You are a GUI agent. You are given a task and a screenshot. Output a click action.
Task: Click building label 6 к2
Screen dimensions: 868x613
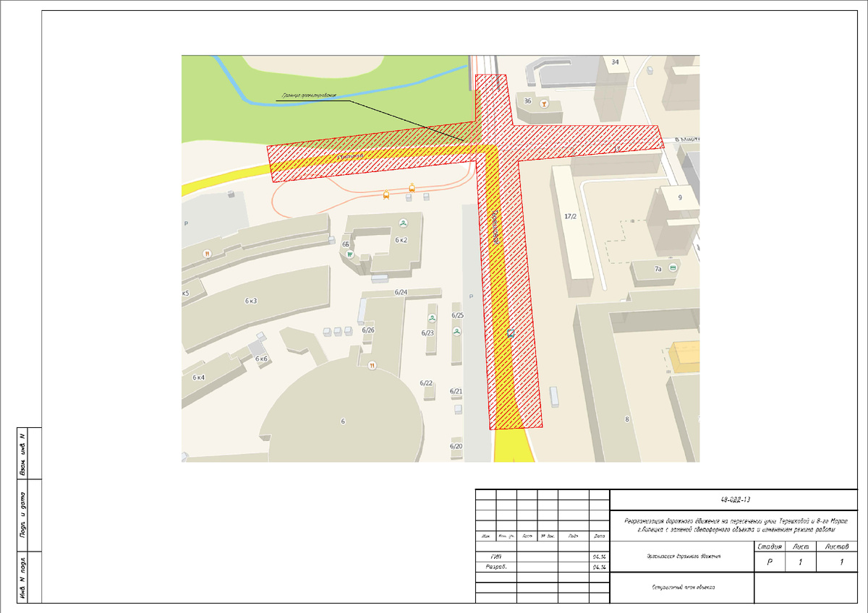[x=401, y=239]
